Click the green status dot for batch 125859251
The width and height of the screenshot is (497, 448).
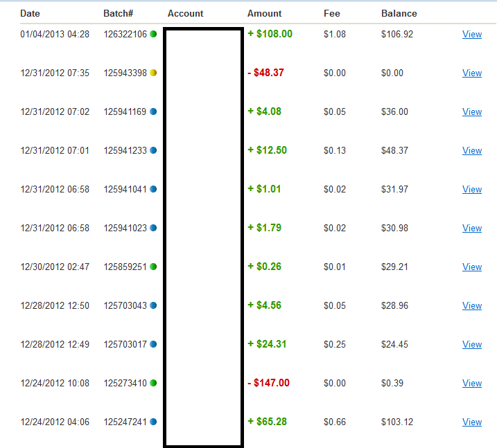[153, 267]
